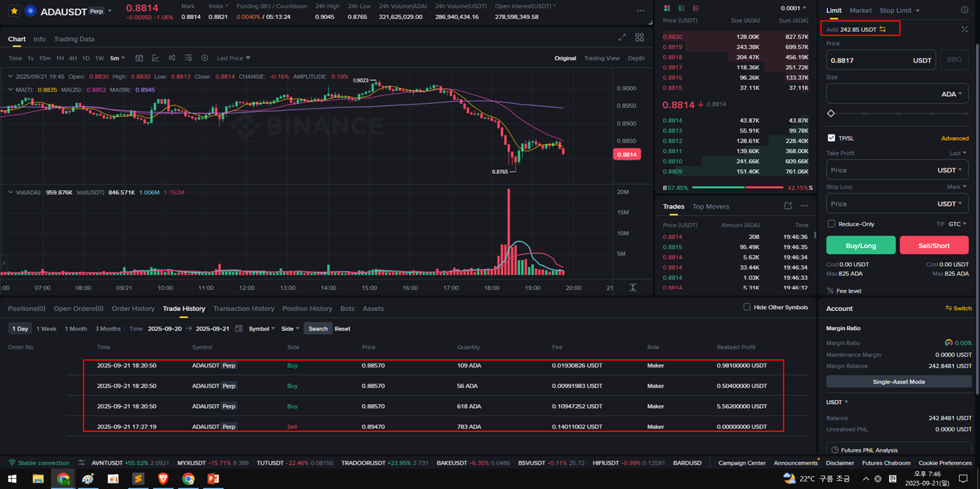Select the 1 Week range filter
Screen dimensions: 980x489
tap(46, 329)
